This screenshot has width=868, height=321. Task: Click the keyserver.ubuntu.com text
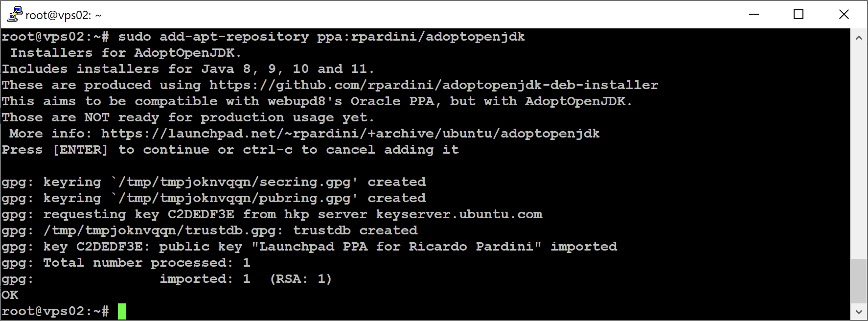coord(459,214)
